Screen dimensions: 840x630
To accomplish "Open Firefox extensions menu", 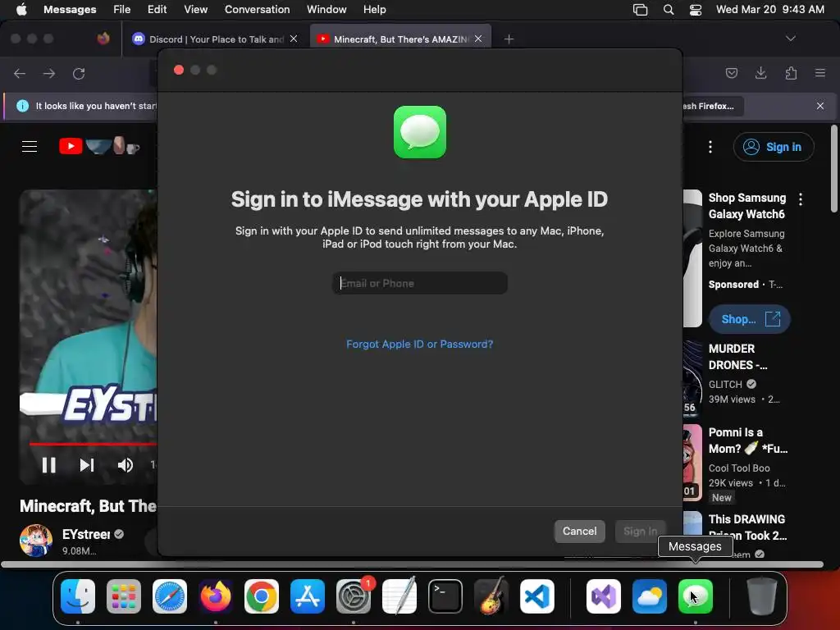I will click(x=791, y=73).
